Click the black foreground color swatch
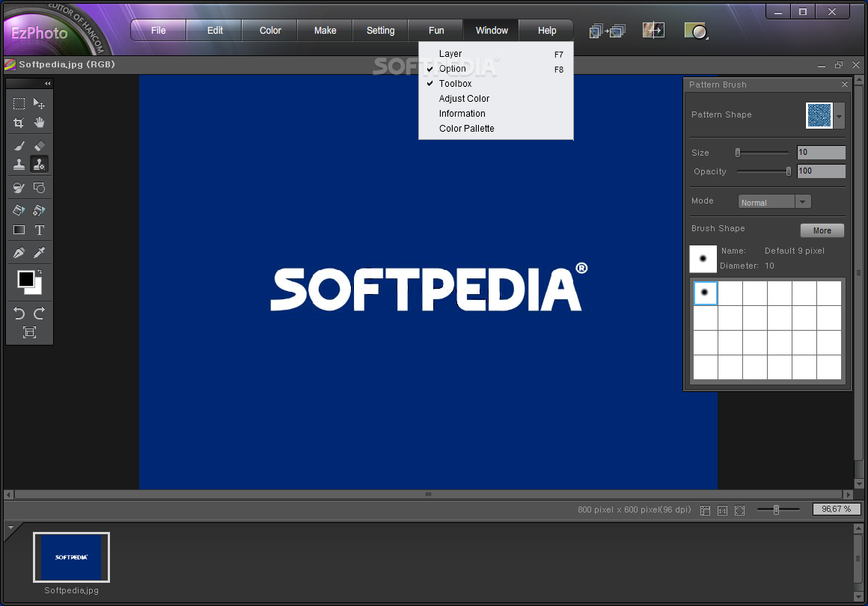Screen dimensions: 868x606 tap(25, 279)
